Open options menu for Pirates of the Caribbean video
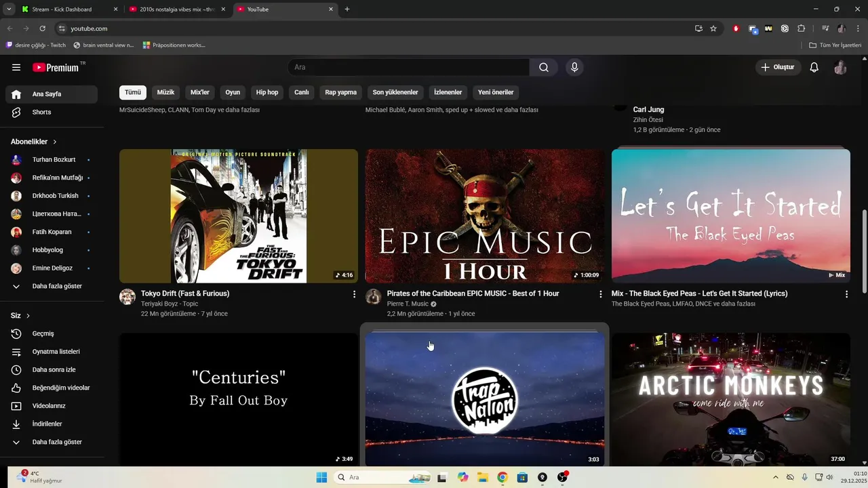Image resolution: width=868 pixels, height=488 pixels. (600, 294)
